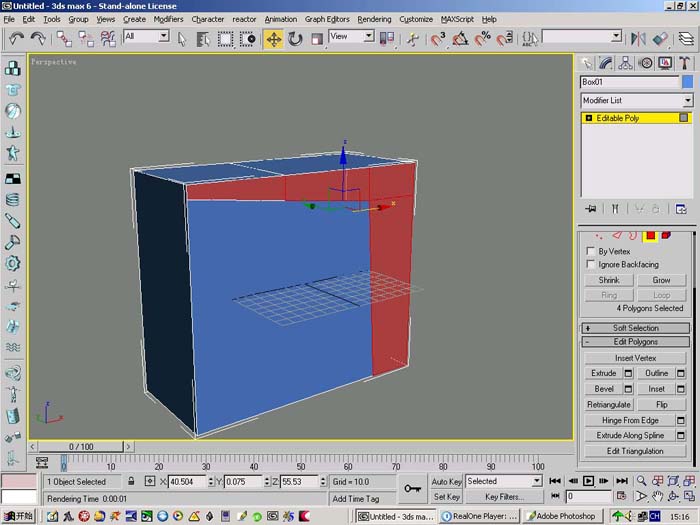This screenshot has height=525, width=700.
Task: Click the Box01 object color swatch
Action: (688, 82)
